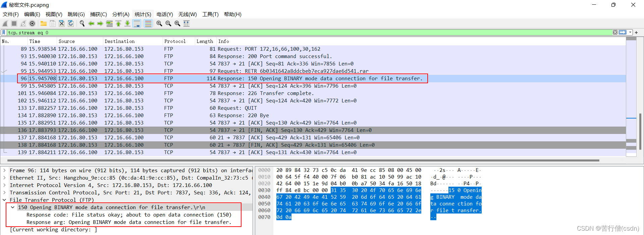
Task: Open the 电话(Y) menu
Action: pos(165,14)
